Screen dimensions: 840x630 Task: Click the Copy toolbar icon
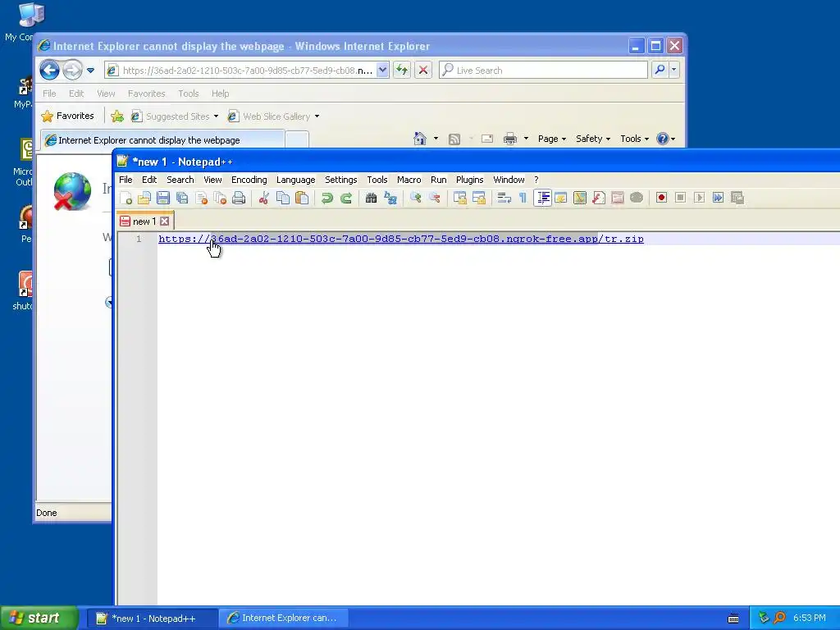pos(283,199)
